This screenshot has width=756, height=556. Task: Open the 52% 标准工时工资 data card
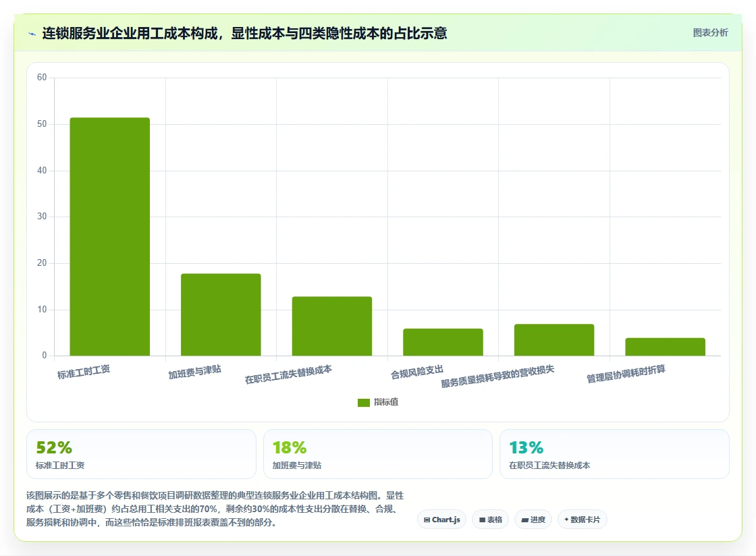[141, 454]
